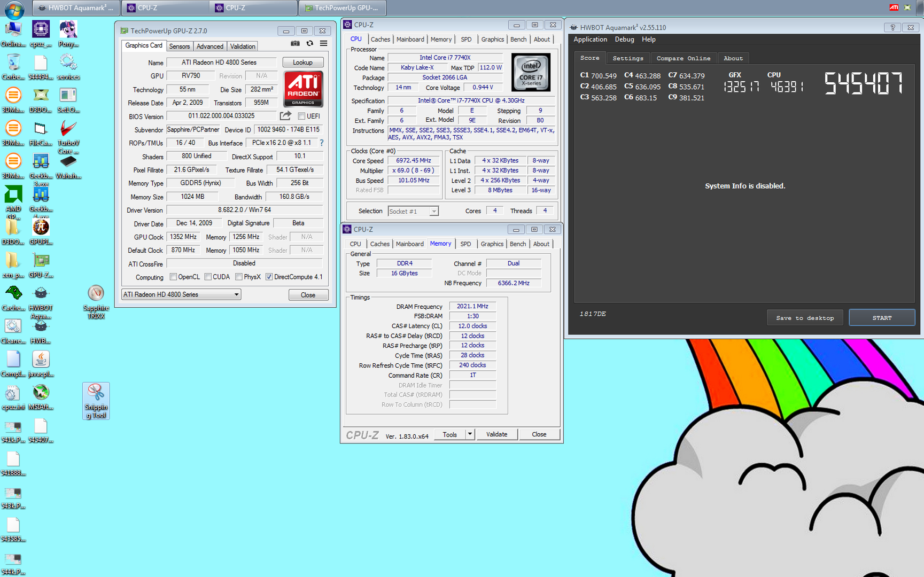The image size is (924, 577).
Task: Click the ATI Radeon logo in GPU-Z
Action: tap(303, 89)
